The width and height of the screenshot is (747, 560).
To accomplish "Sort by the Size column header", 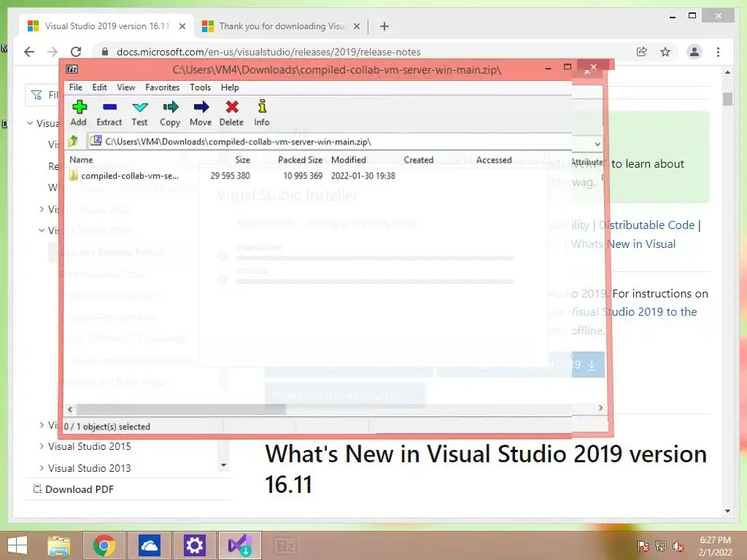I will pyautogui.click(x=242, y=160).
